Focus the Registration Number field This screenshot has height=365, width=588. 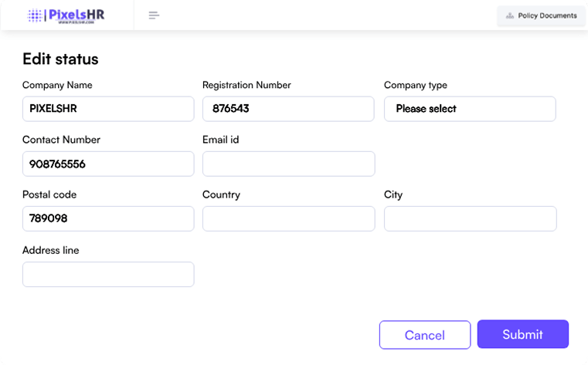coord(288,109)
